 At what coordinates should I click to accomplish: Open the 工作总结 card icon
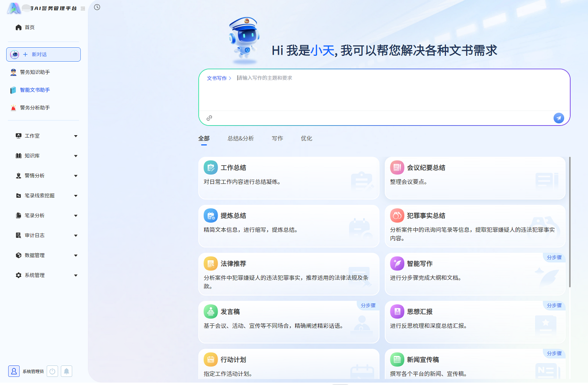(211, 168)
